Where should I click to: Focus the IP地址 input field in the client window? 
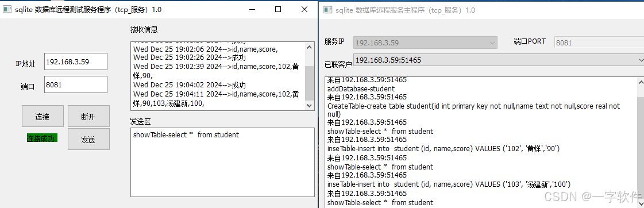(x=76, y=61)
